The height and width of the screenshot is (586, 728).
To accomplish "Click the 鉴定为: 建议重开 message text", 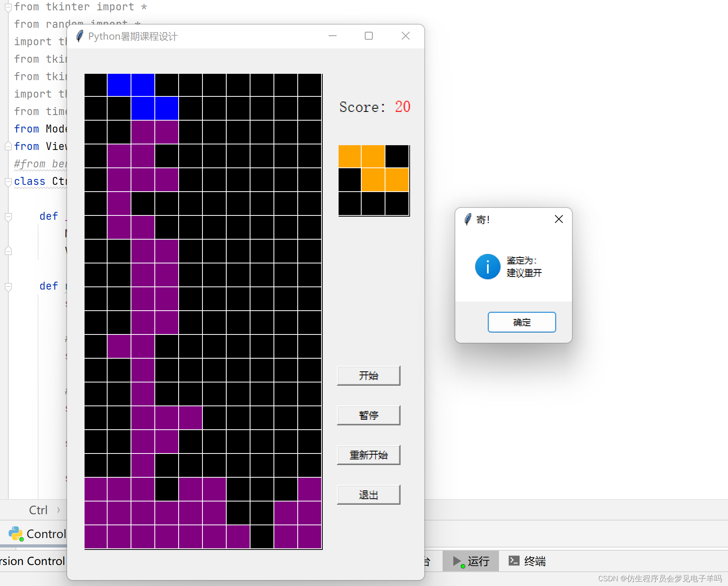I will tap(524, 267).
